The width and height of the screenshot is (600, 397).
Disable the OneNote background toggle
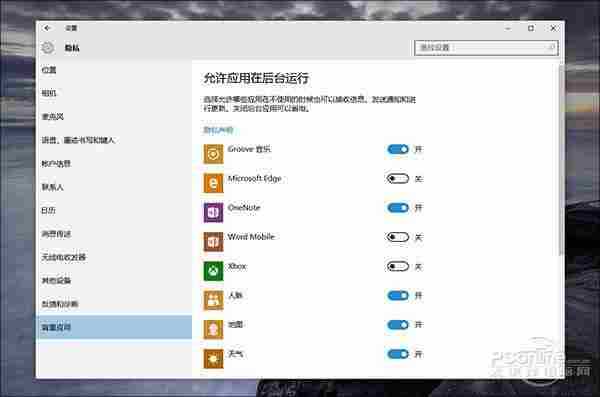click(398, 208)
